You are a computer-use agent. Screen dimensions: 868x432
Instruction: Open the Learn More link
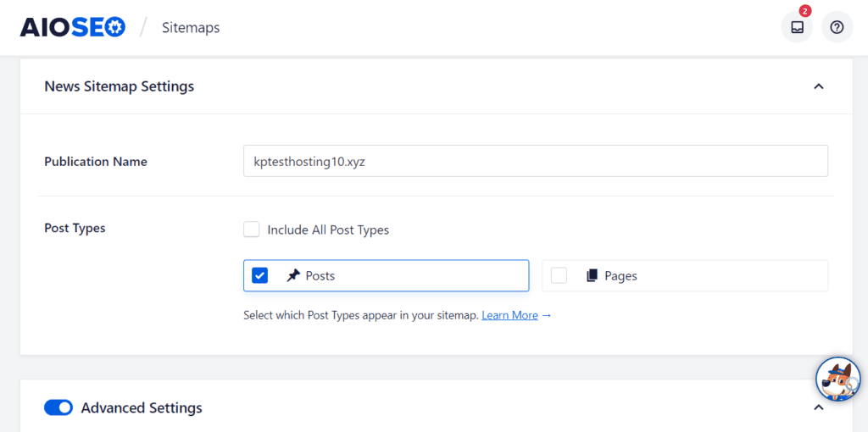(509, 315)
